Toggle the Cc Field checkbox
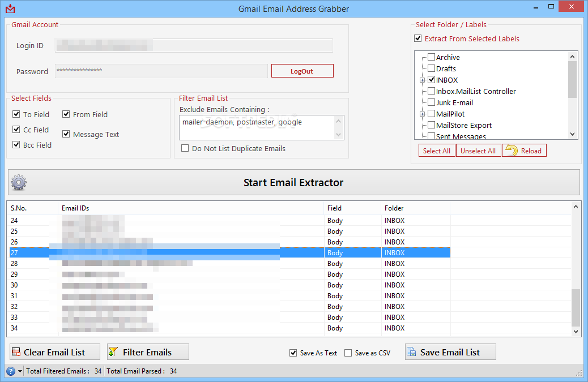Image resolution: width=588 pixels, height=382 pixels. 16,129
